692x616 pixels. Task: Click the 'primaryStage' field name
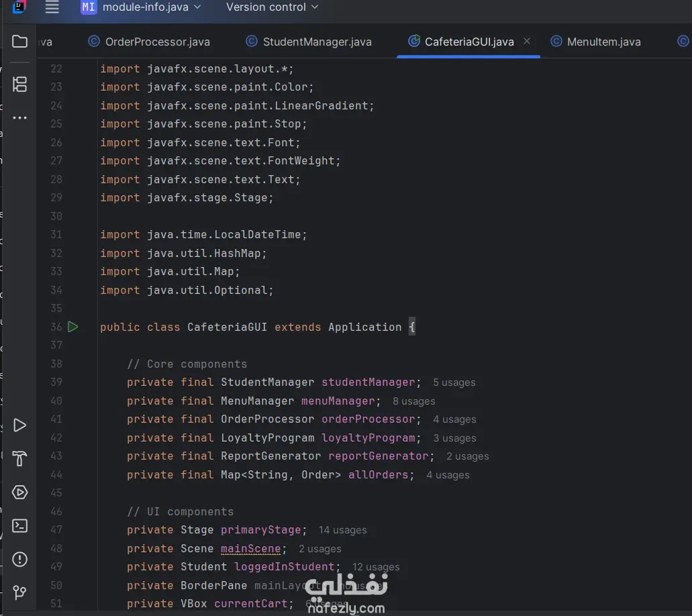tap(261, 530)
